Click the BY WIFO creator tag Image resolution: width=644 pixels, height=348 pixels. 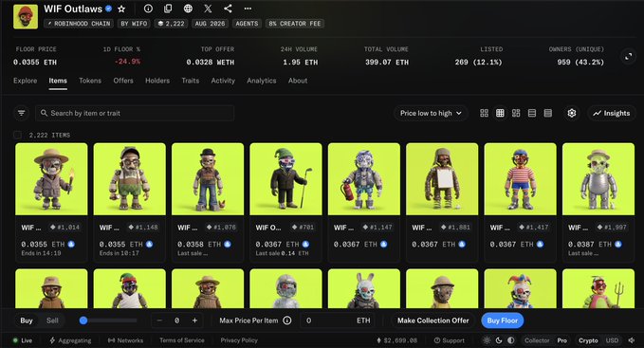pyautogui.click(x=134, y=24)
